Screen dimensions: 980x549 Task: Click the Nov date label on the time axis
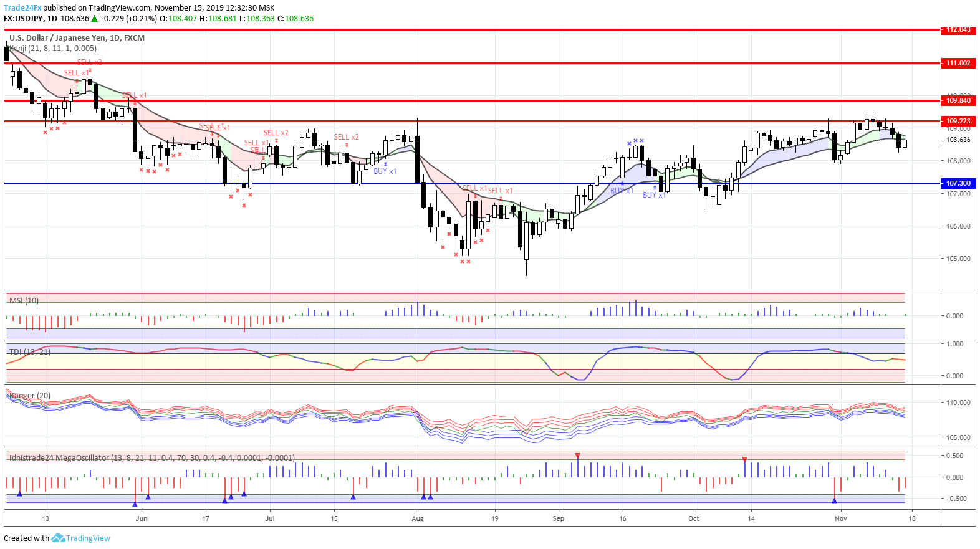841,518
